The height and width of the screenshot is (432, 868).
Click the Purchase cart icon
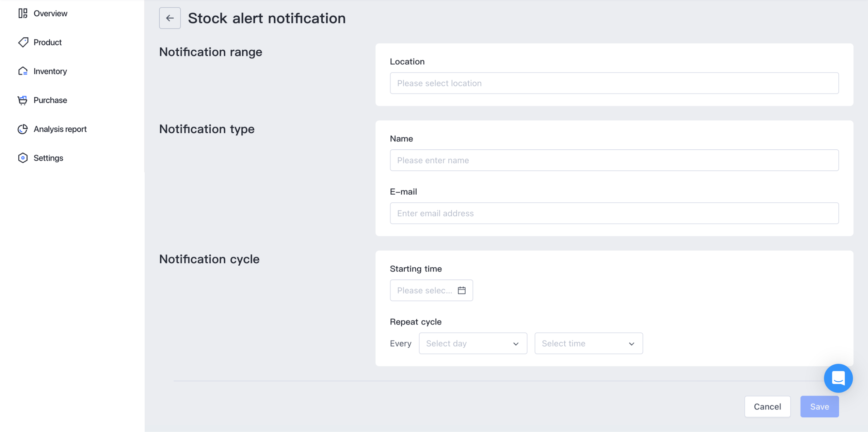23,100
